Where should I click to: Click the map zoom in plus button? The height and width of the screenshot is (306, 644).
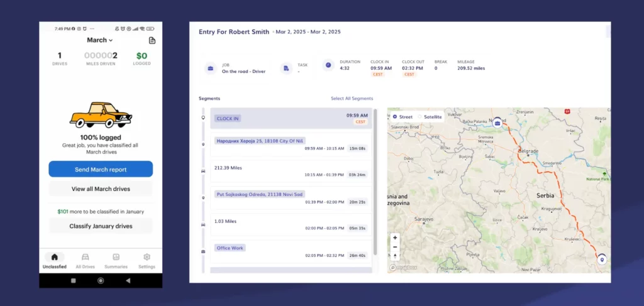[x=395, y=238]
